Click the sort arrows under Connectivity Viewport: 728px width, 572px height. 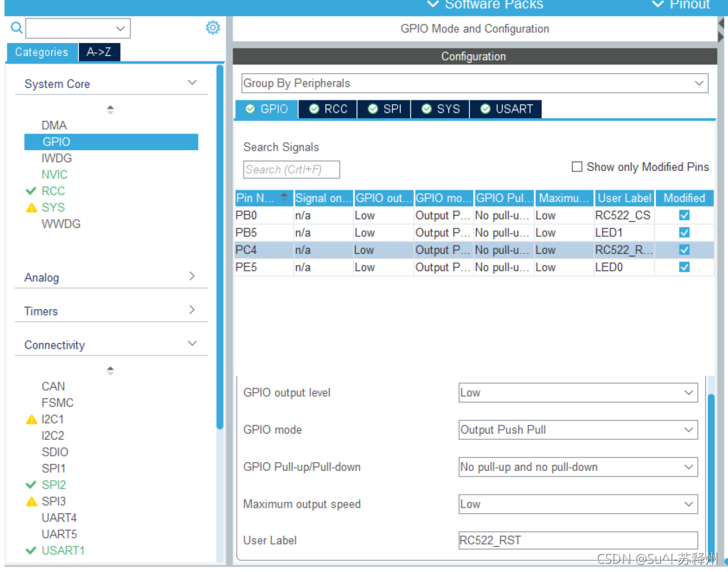pyautogui.click(x=110, y=371)
